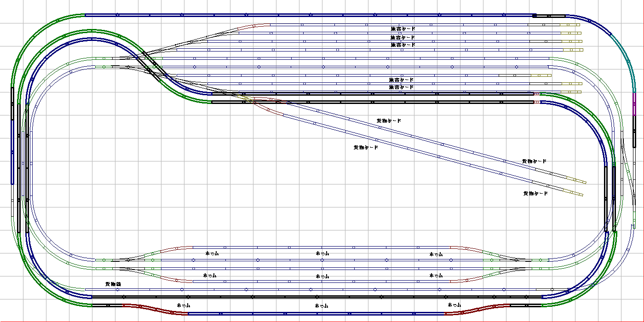Image resolution: width=644 pixels, height=322 pixels.
Task: Select the lowest 旅客ヤード label
Action: tap(401, 87)
